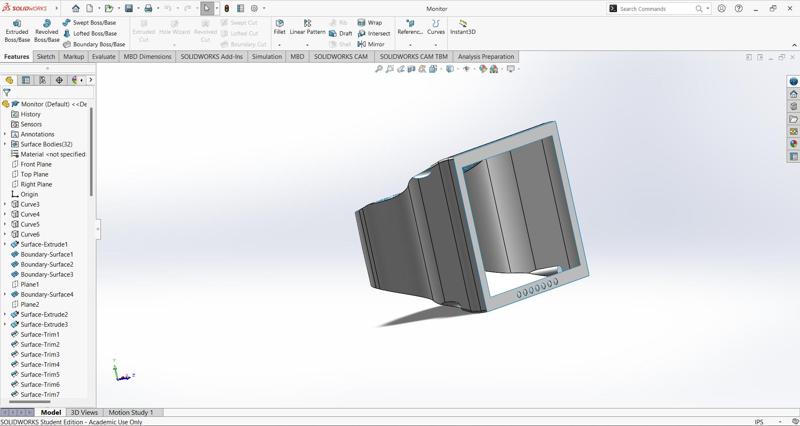This screenshot has height=426, width=800.
Task: Select the Intersect feature
Action: [x=374, y=33]
